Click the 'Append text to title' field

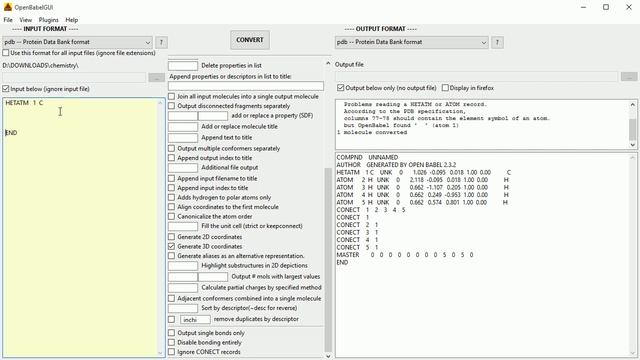click(x=183, y=138)
